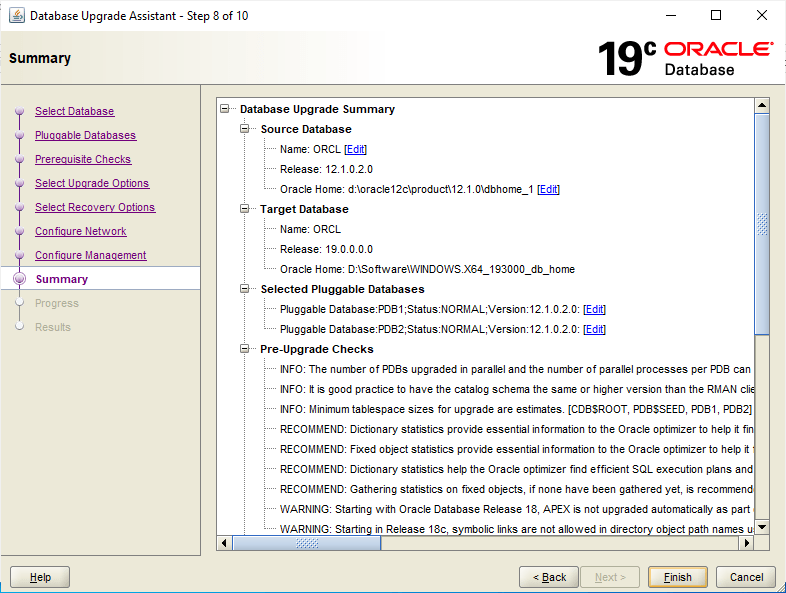Open the Pluggable Databases step
The height and width of the screenshot is (593, 786).
pos(86,135)
